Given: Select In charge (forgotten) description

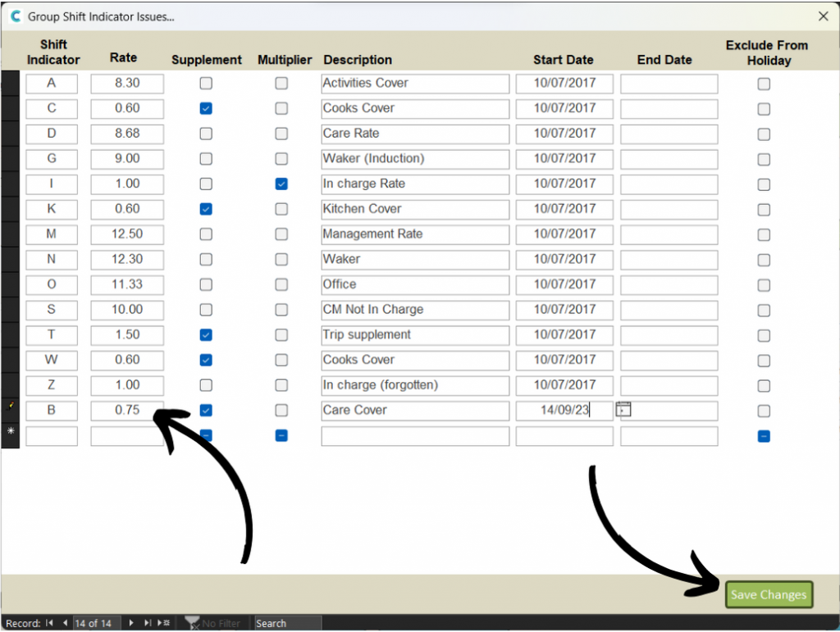Looking at the screenshot, I should 415,385.
